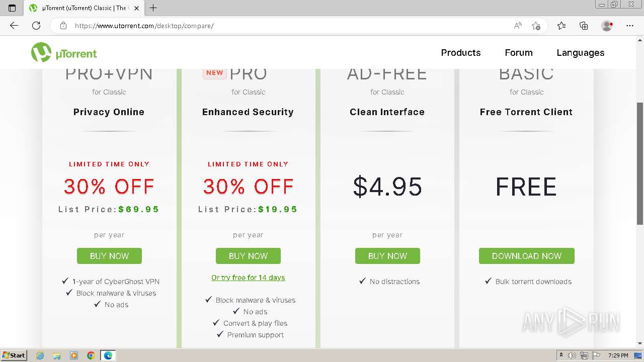Open the Favorites list
The width and height of the screenshot is (644, 362).
[561, 26]
